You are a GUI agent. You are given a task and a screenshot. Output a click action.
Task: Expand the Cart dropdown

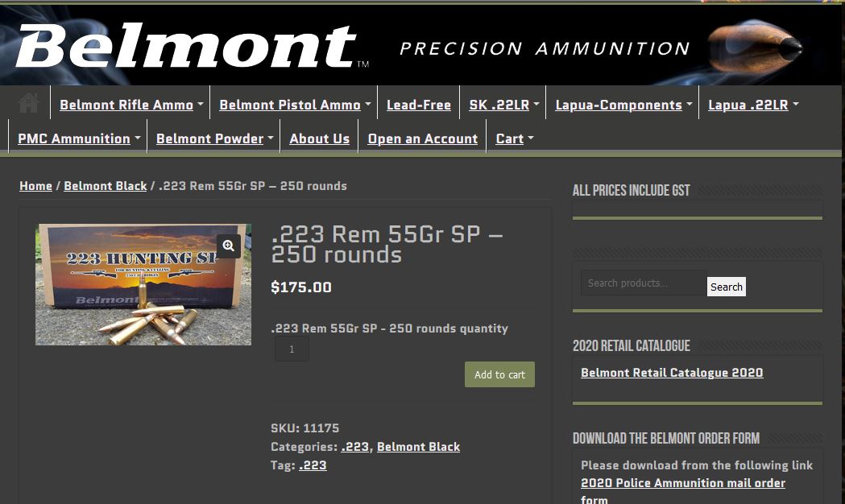(514, 139)
